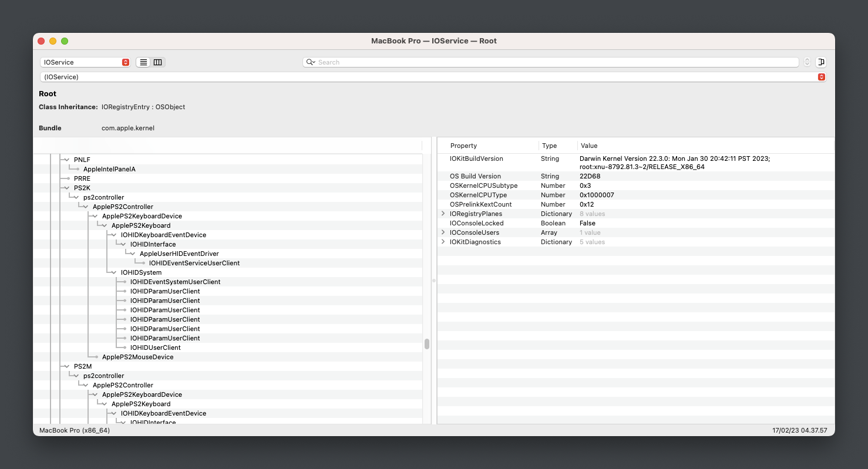Viewport: 868px width, 469px height.
Task: Select the IOHIDUserClient entry
Action: (156, 347)
